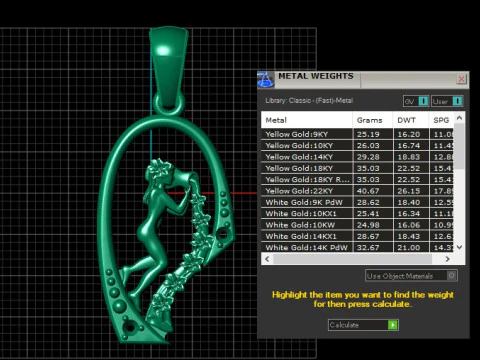
Task: Click the 16.20 DWT value for 9KY
Action: pos(409,134)
